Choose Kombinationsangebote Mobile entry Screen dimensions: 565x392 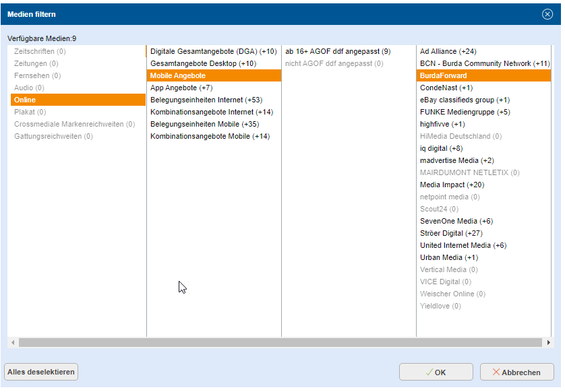[209, 136]
